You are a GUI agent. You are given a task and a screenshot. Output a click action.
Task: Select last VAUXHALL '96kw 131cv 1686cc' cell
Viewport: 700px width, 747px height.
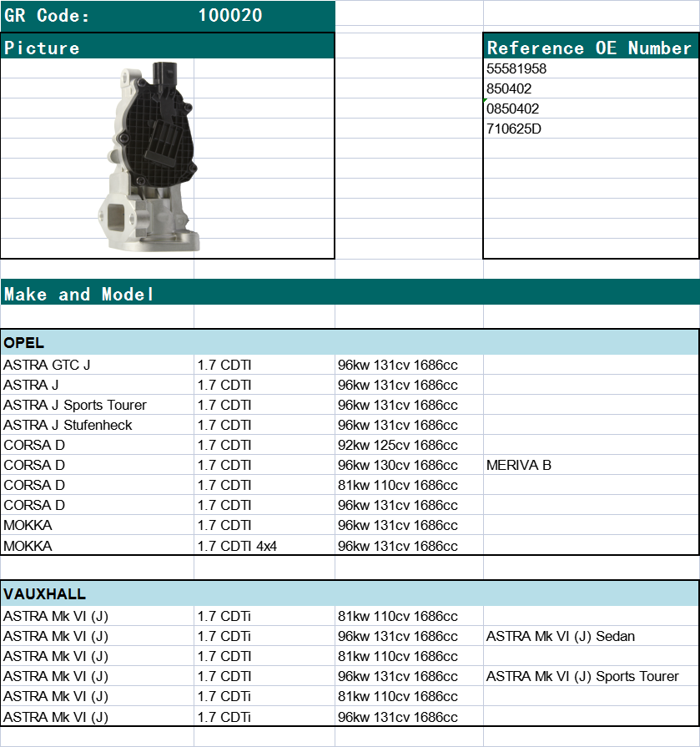point(409,716)
